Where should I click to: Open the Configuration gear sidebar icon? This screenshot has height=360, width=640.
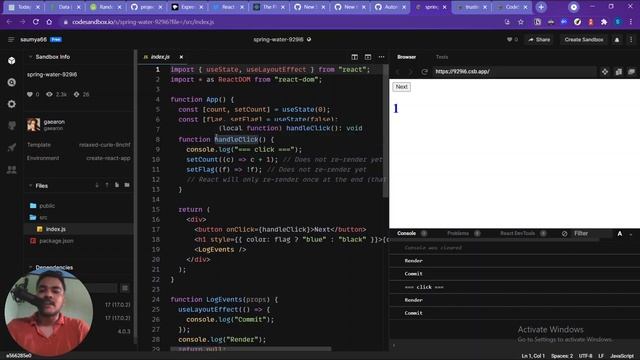[11, 104]
